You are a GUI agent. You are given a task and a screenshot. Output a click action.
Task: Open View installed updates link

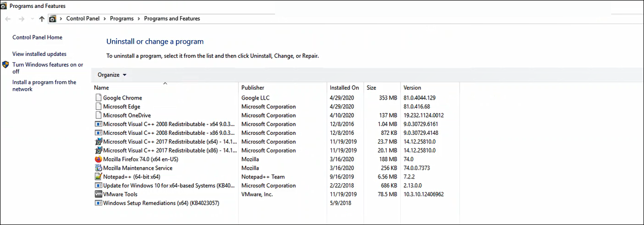39,54
